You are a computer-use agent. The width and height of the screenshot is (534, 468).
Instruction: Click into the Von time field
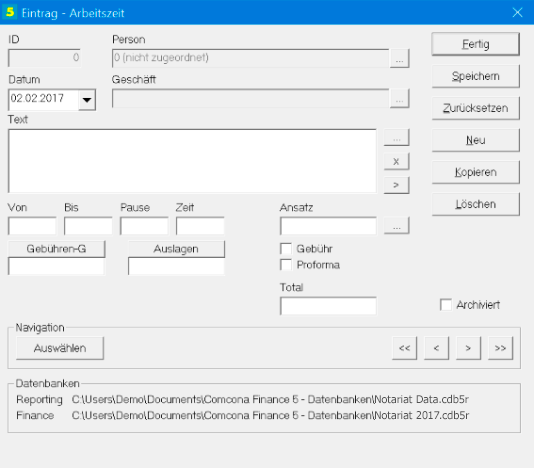pyautogui.click(x=32, y=226)
